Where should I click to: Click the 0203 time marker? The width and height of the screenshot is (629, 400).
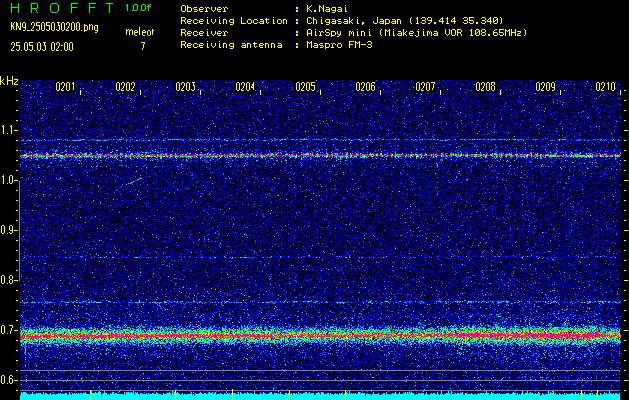185,87
